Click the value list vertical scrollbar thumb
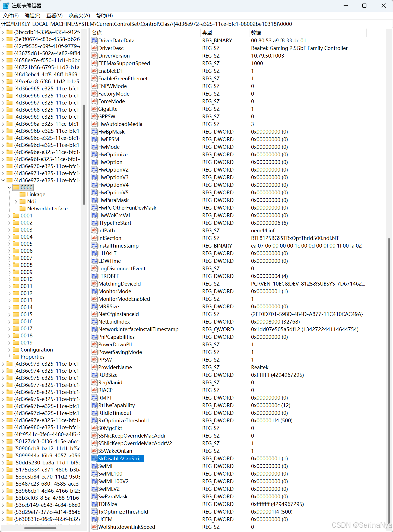The height and width of the screenshot is (532, 393). 389,381
